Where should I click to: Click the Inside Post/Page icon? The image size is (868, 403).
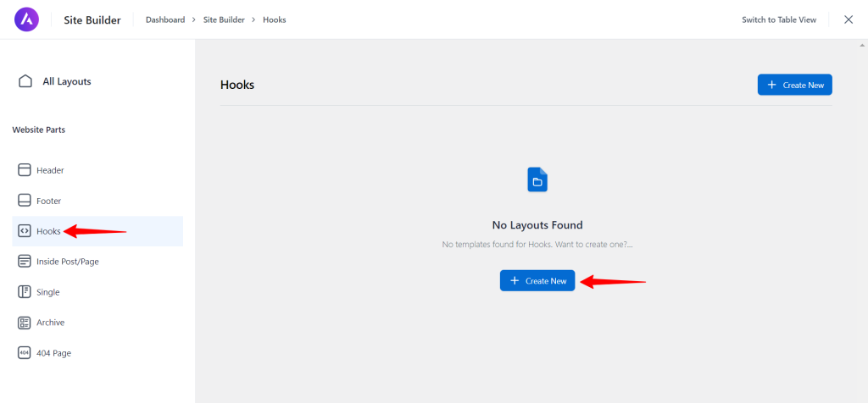[25, 262]
